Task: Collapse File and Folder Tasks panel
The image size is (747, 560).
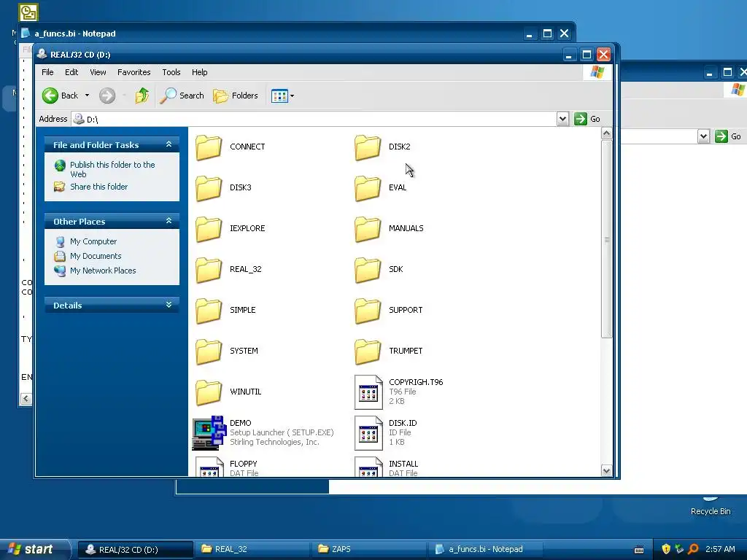Action: click(x=169, y=144)
